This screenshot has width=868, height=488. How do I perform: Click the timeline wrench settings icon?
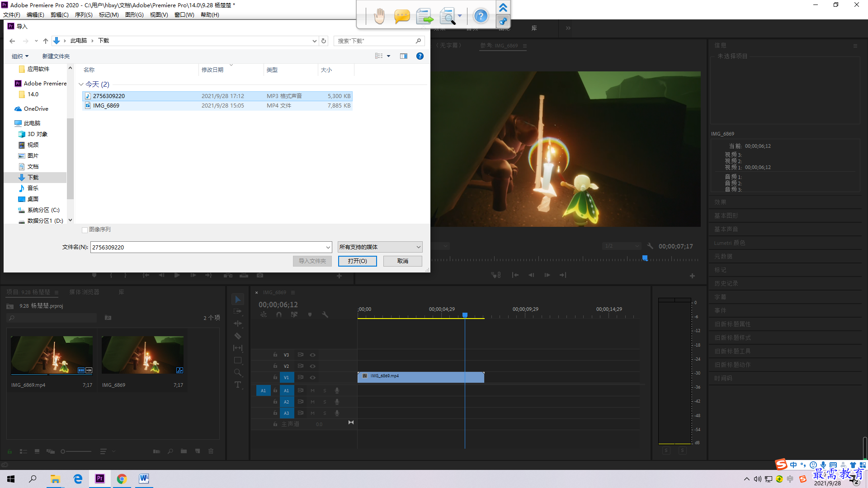[325, 314]
